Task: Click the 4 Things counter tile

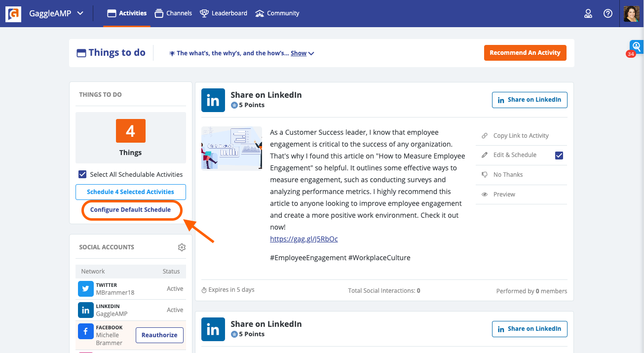Action: (131, 138)
